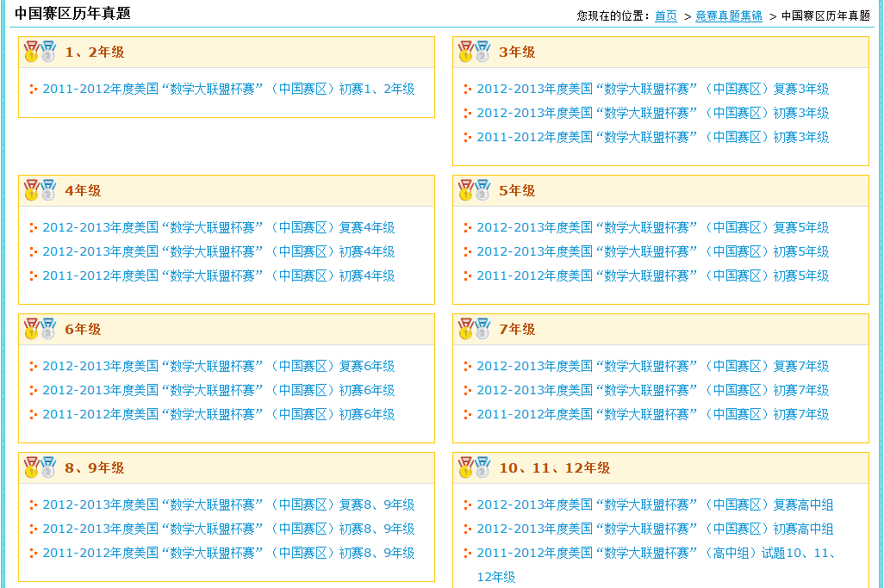
Task: Click the medal icon beside 10、11、12年级 heading
Action: pos(474,467)
